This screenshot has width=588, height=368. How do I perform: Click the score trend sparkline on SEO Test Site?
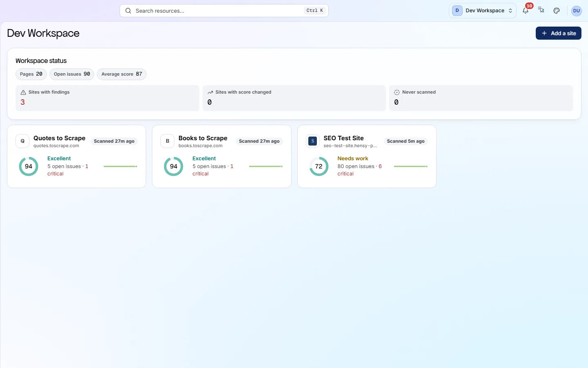(x=411, y=166)
